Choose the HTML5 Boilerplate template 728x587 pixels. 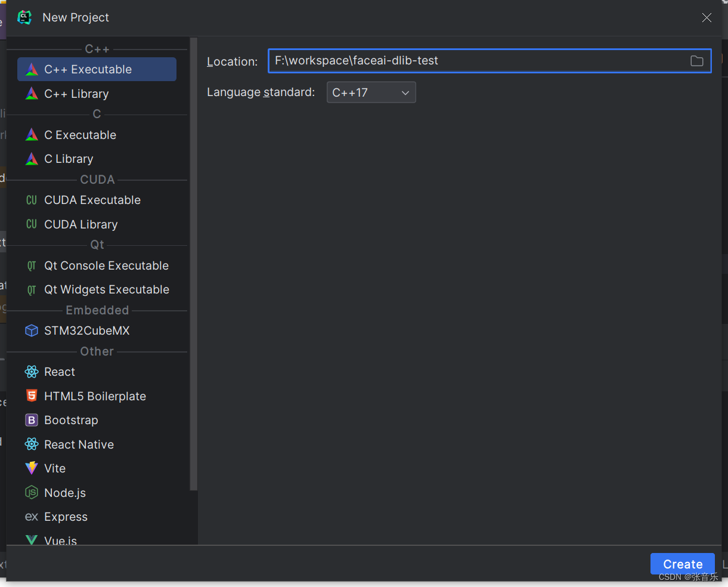point(95,396)
